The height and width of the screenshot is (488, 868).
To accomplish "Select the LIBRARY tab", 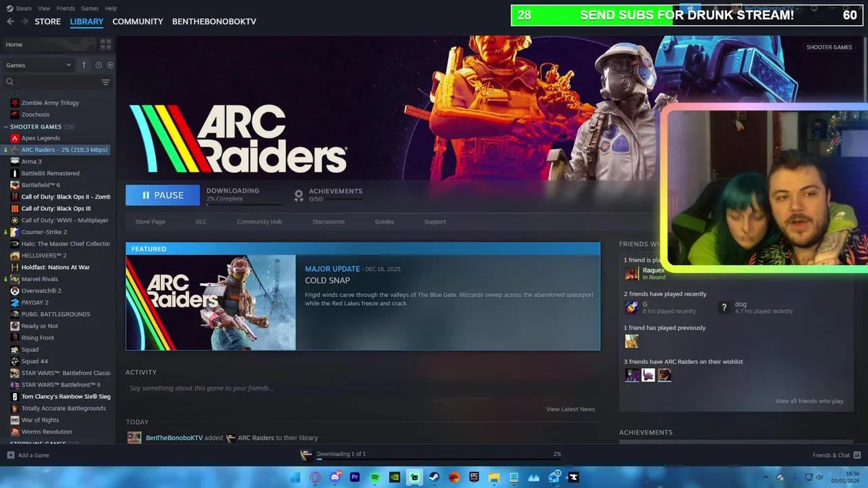I will (x=87, y=22).
